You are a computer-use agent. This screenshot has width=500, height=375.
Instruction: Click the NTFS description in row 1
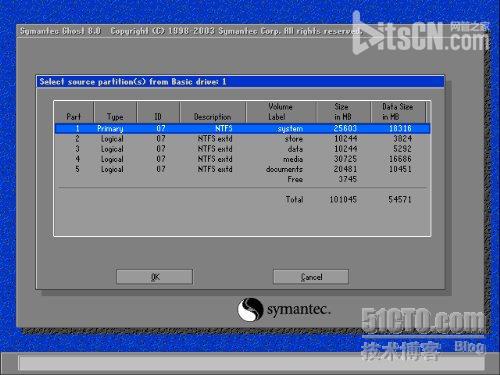coord(224,129)
